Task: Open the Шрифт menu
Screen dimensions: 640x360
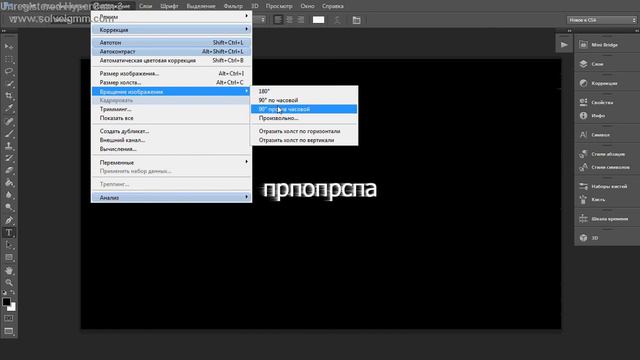Action: (x=169, y=6)
